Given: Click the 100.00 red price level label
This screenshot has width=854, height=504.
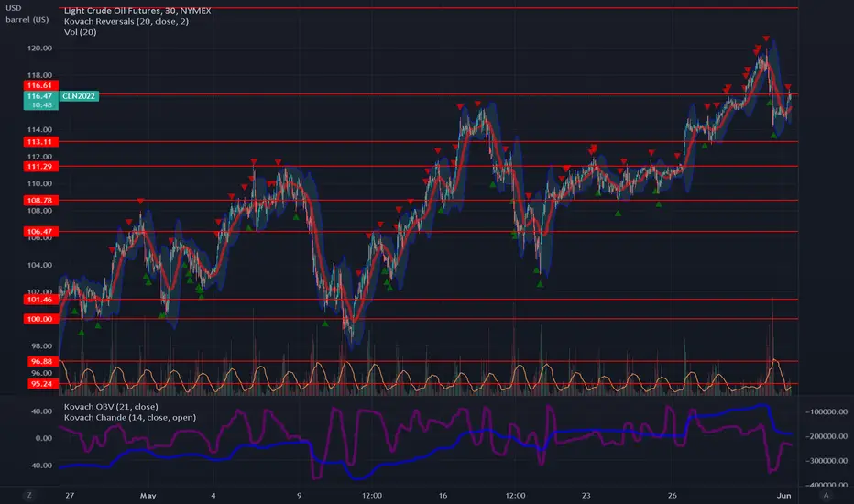Looking at the screenshot, I should pos(40,319).
